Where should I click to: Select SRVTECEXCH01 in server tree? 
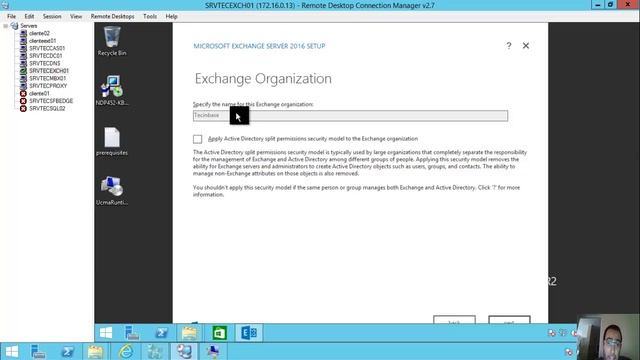point(49,71)
